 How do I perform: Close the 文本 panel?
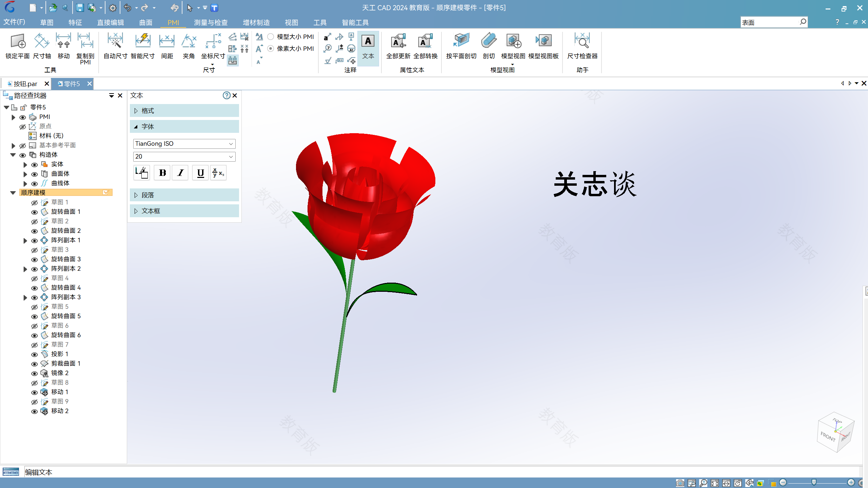[x=235, y=96]
